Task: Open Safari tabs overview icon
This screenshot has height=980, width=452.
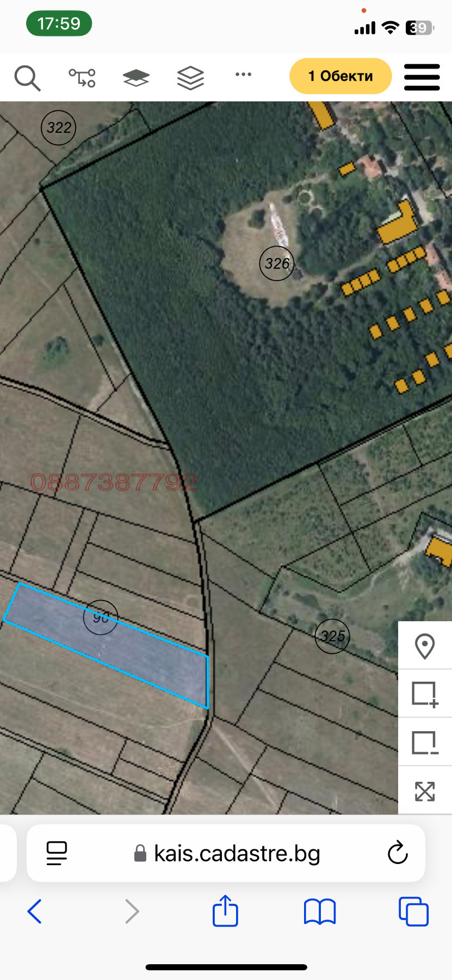Action: 413,911
